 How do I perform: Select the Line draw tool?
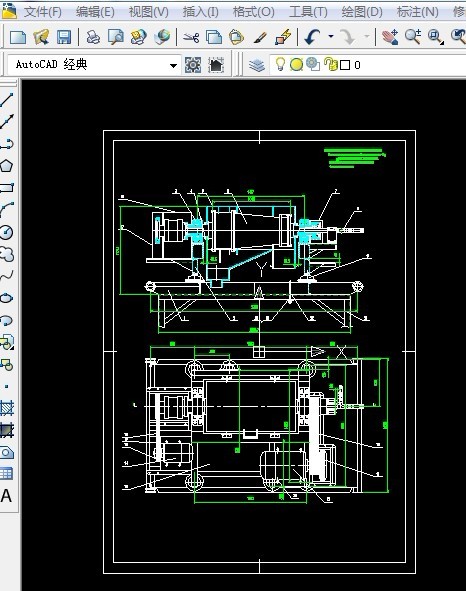[x=7, y=100]
